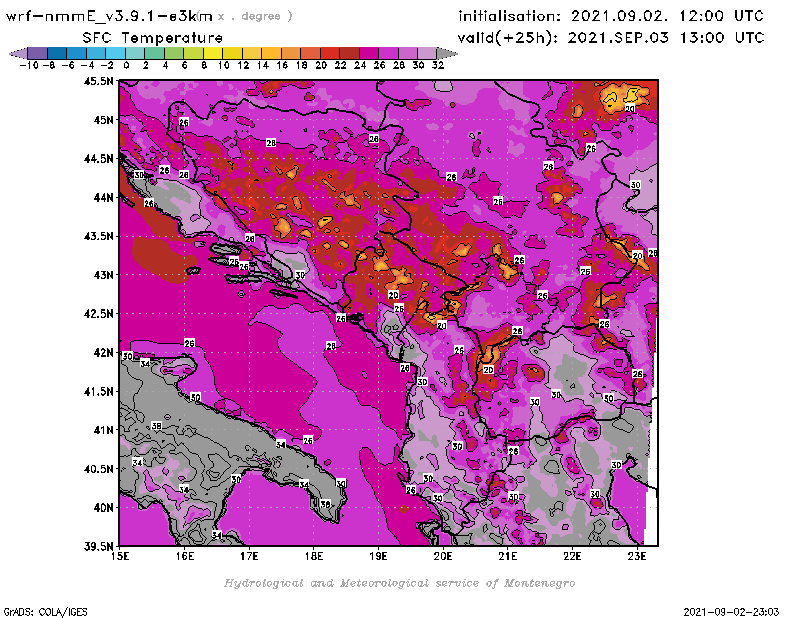Screen dimensions: 800x618
Task: Click the 40N latitude axis label
Action: (103, 508)
